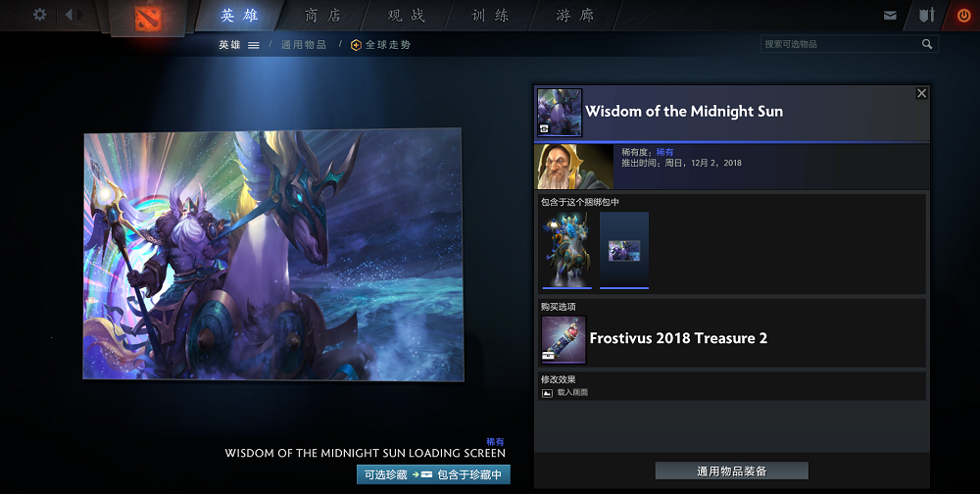Image resolution: width=980 pixels, height=494 pixels.
Task: Click the 可选珍藏 包含于珍藏中 button
Action: (x=433, y=474)
